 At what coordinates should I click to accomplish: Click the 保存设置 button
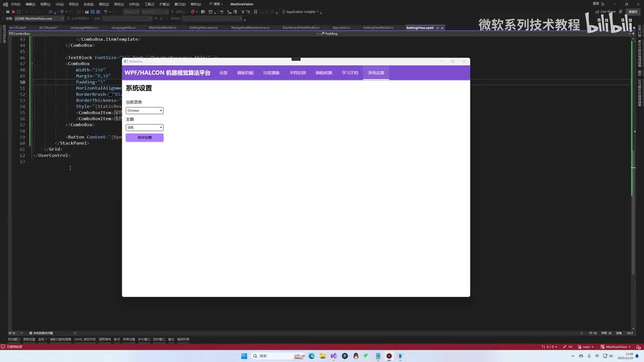[144, 137]
